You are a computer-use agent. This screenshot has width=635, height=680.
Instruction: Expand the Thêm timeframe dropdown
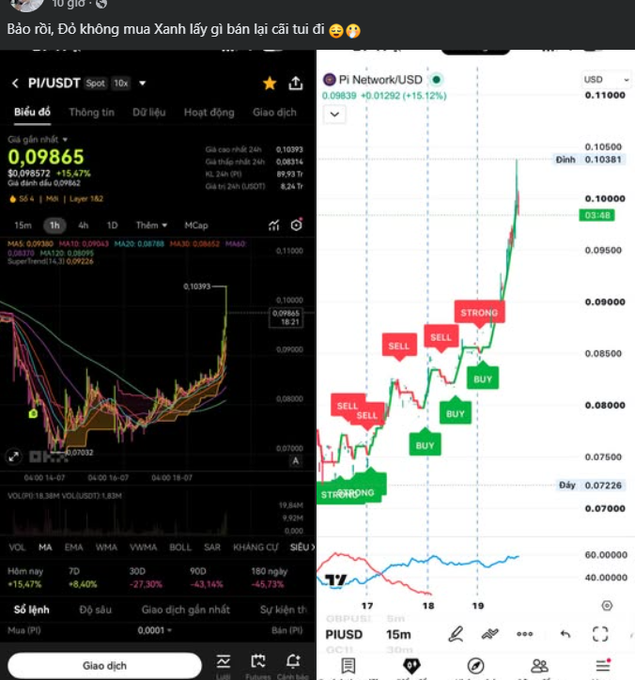click(x=151, y=226)
